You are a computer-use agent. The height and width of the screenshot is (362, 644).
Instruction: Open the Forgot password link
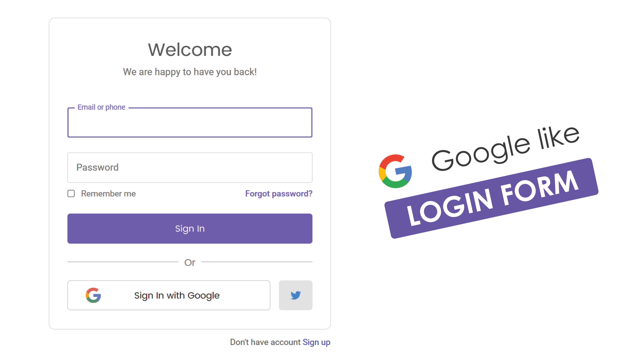coord(279,194)
